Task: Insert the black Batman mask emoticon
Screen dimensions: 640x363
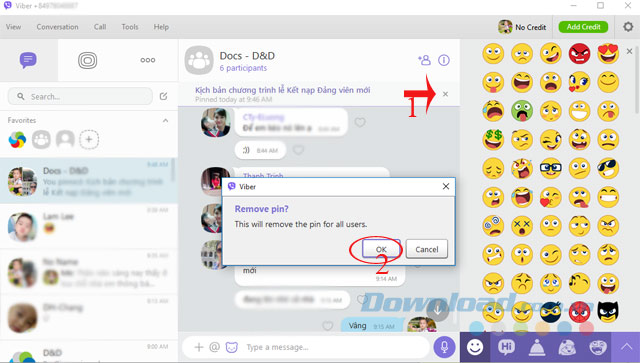Action: [608, 312]
